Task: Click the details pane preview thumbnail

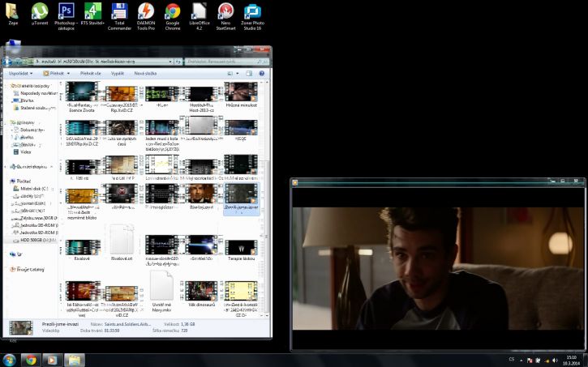Action: [x=21, y=327]
